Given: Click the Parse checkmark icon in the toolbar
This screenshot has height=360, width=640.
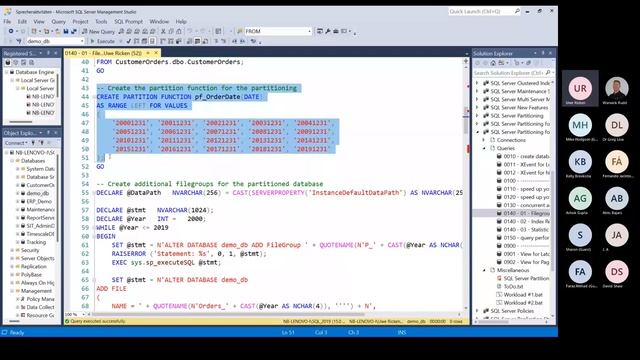Looking at the screenshot, I should 129,41.
